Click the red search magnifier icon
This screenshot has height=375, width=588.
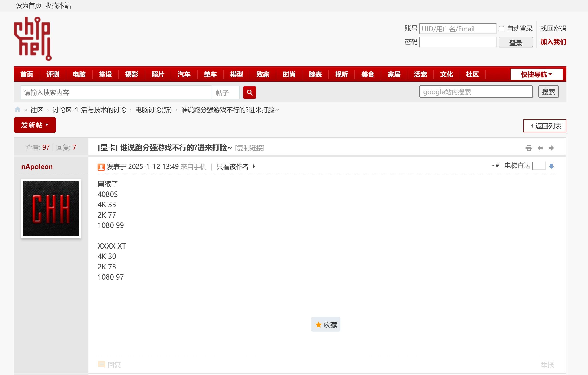click(x=249, y=93)
